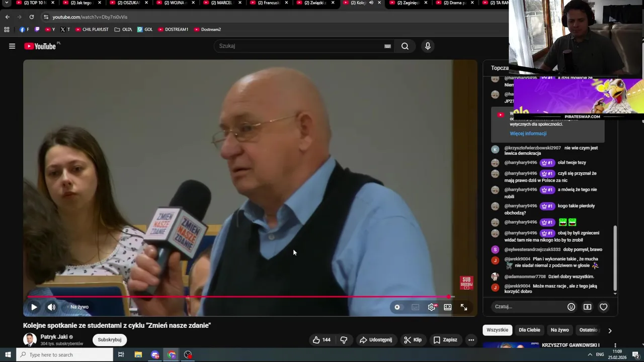Open File Explorer from the taskbar

point(138,355)
